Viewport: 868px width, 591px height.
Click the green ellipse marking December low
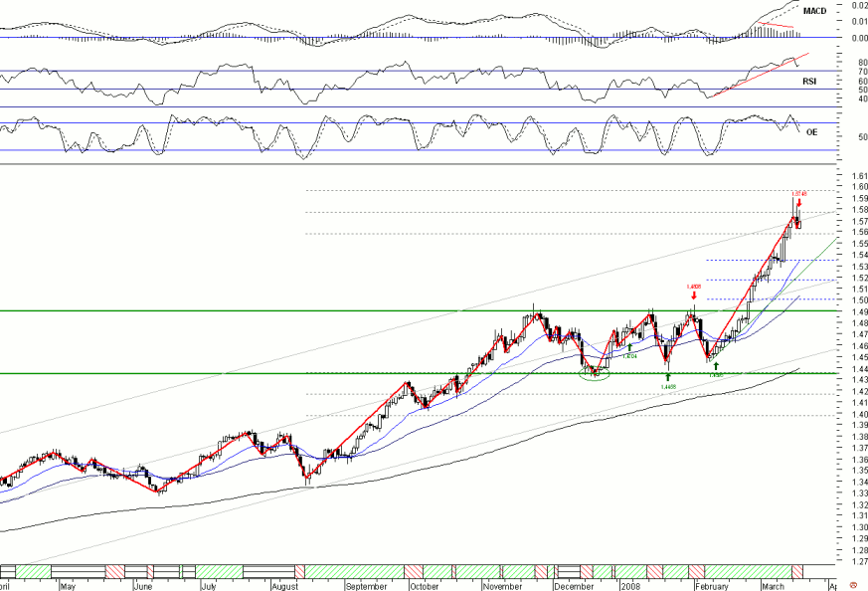coord(594,374)
